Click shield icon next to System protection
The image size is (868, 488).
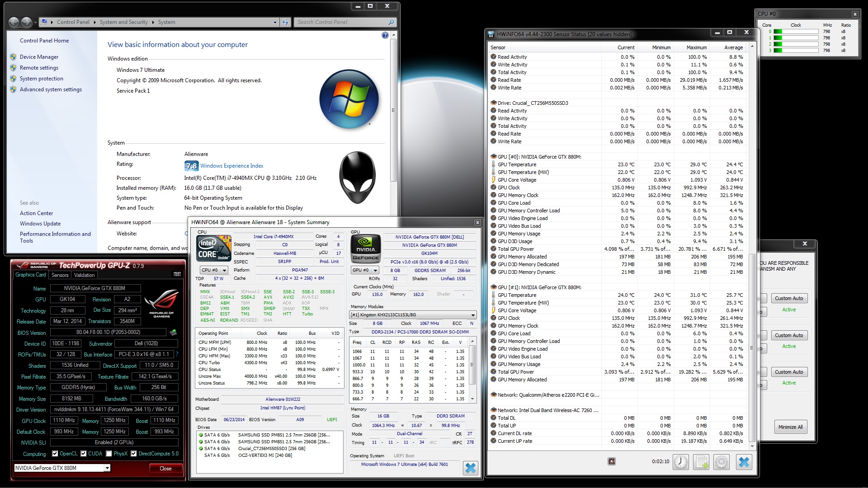pos(13,79)
